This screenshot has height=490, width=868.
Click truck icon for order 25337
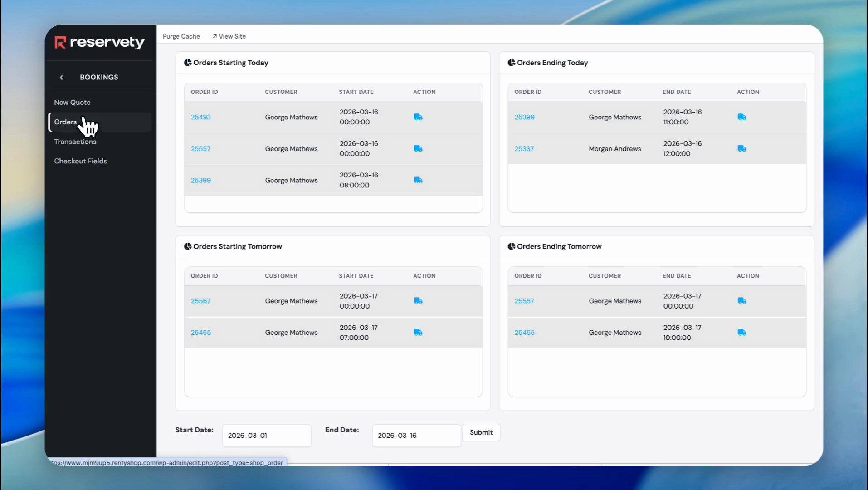click(742, 149)
